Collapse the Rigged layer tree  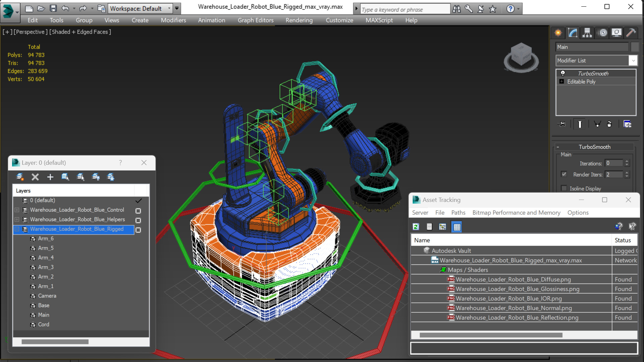(17, 229)
